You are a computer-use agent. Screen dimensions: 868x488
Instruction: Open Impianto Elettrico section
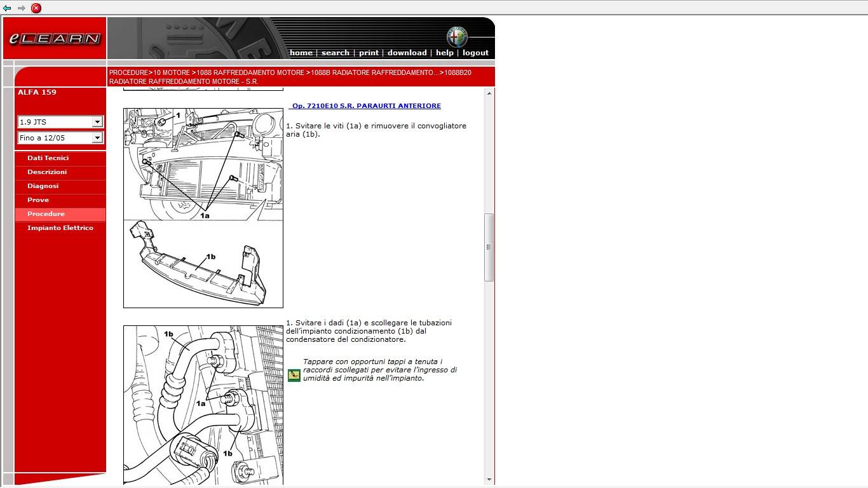[x=60, y=228]
